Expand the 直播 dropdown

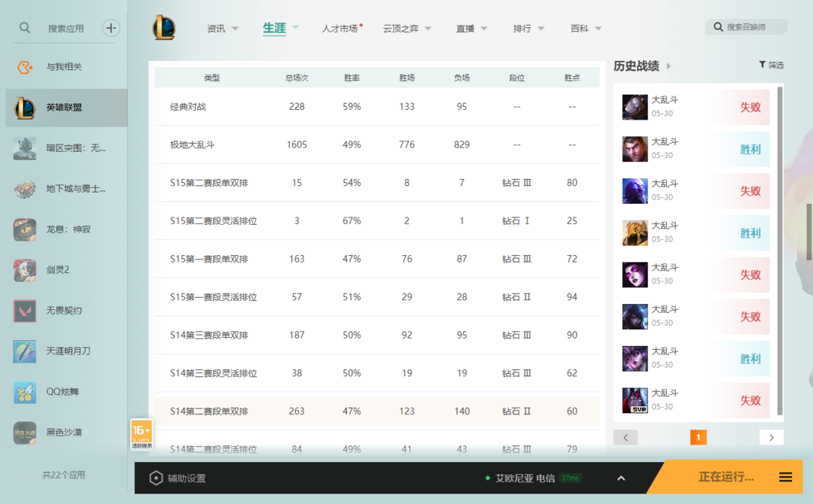(484, 29)
